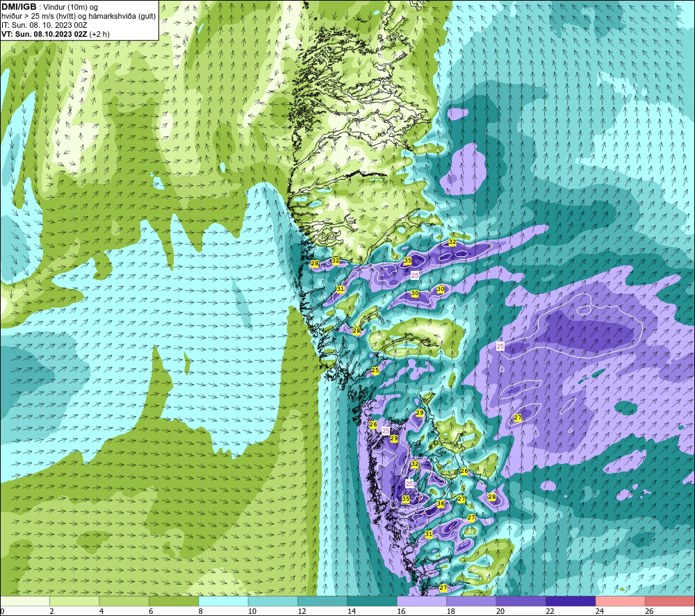
Task: Pick the dark green 6–8 legend swatch
Action: (x=174, y=601)
